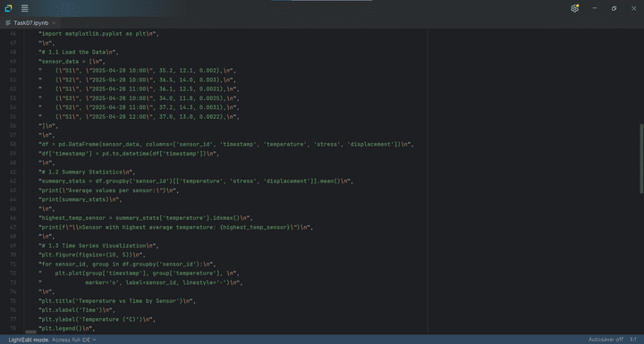Click the plt.ylabel Temperature line

[x=97, y=319]
